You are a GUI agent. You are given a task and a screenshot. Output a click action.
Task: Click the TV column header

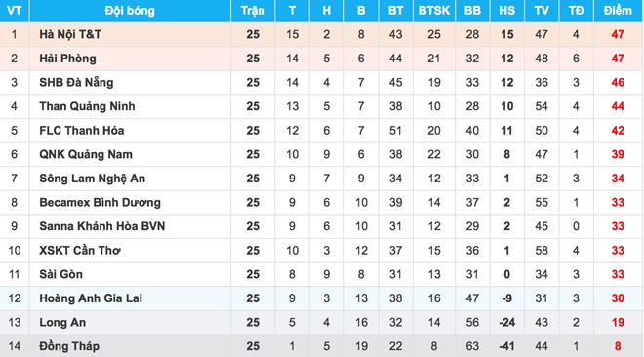pyautogui.click(x=542, y=11)
